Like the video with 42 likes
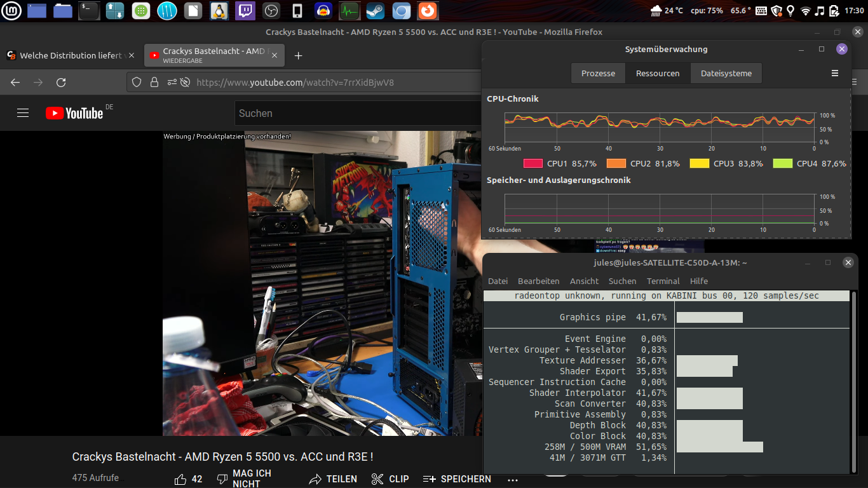The width and height of the screenshot is (868, 488). [x=188, y=479]
